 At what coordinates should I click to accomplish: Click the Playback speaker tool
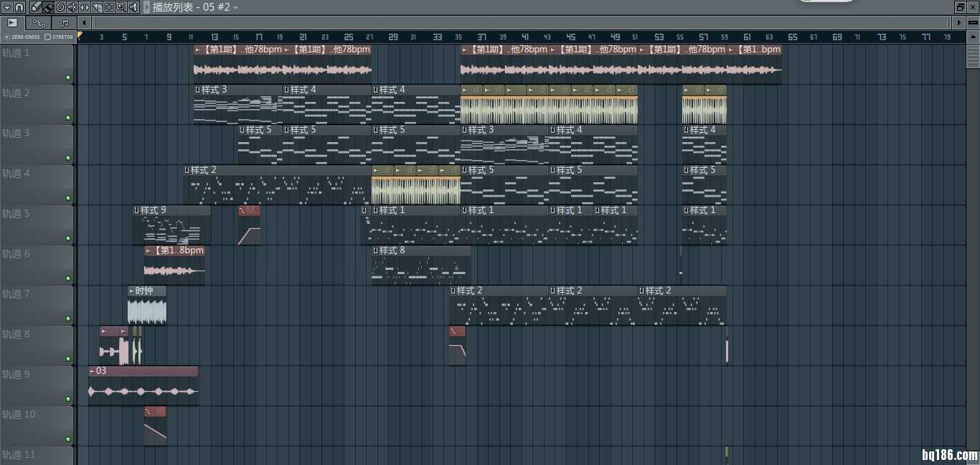pyautogui.click(x=133, y=7)
